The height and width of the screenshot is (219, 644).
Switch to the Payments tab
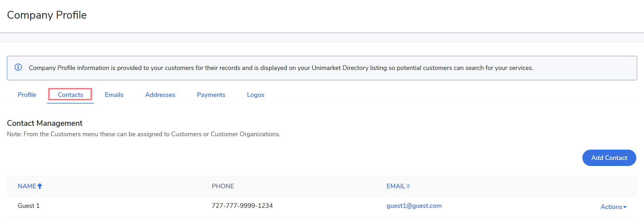pyautogui.click(x=211, y=95)
